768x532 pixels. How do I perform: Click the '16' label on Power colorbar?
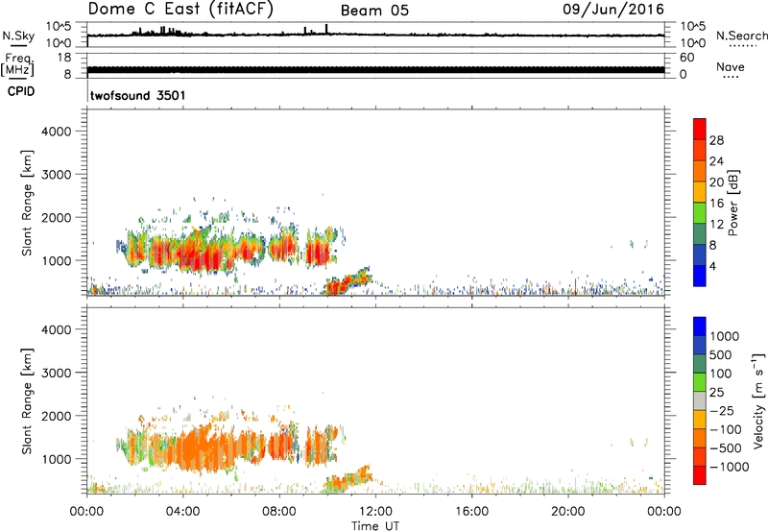tap(716, 204)
